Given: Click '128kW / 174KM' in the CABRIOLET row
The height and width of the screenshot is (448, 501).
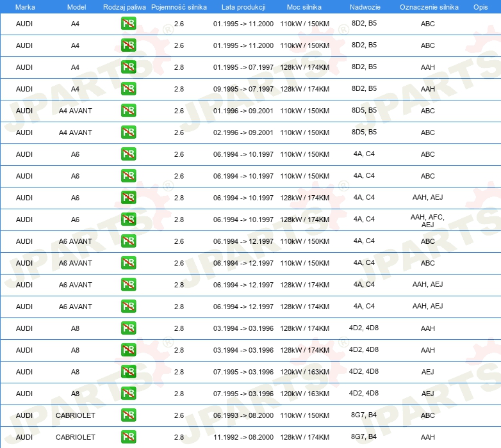Looking at the screenshot, I should coord(304,437).
